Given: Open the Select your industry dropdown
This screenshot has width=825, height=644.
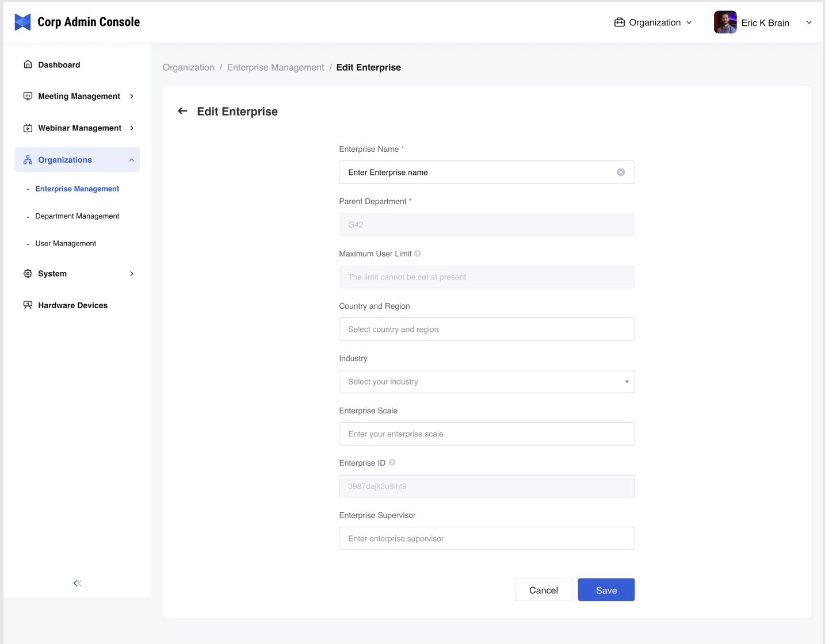Looking at the screenshot, I should click(x=487, y=382).
